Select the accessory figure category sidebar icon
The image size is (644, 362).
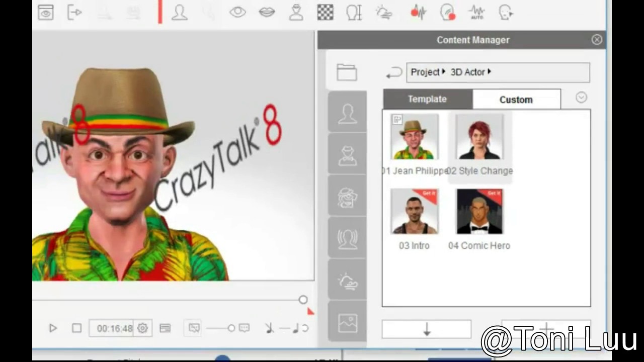[x=347, y=155]
